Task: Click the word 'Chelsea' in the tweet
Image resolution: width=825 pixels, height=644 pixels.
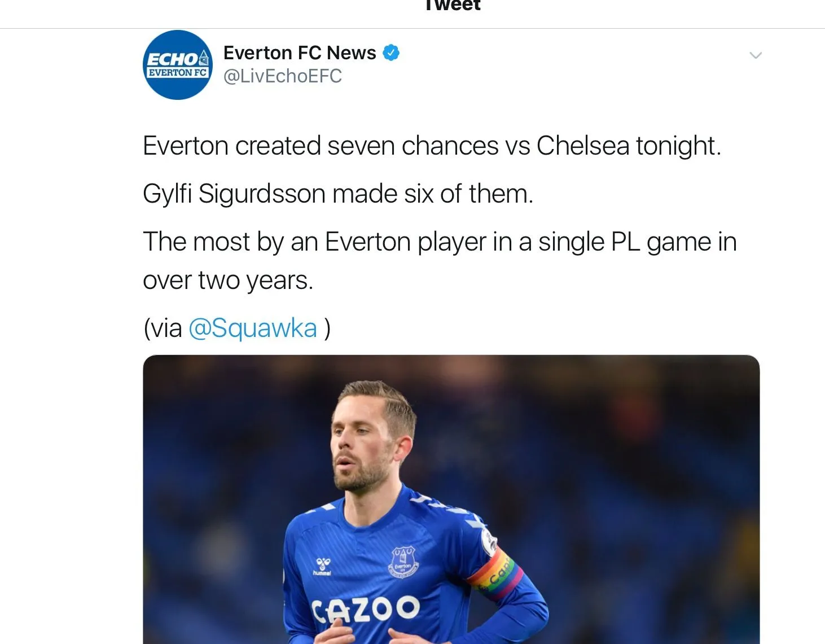Action: [582, 146]
